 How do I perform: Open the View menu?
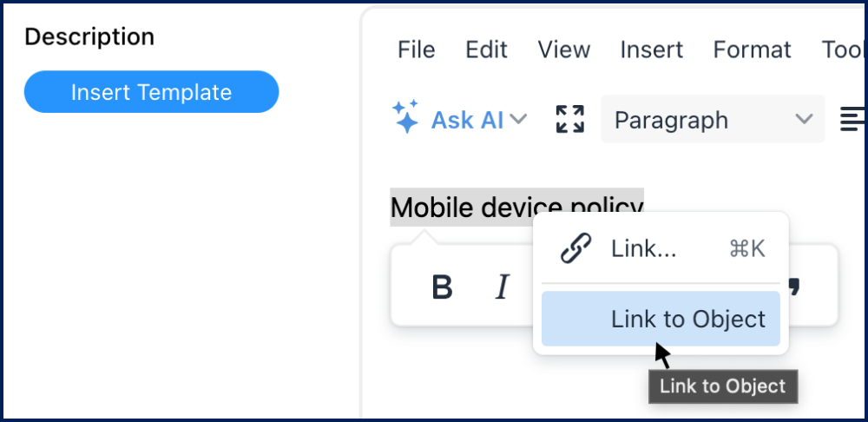pos(564,49)
